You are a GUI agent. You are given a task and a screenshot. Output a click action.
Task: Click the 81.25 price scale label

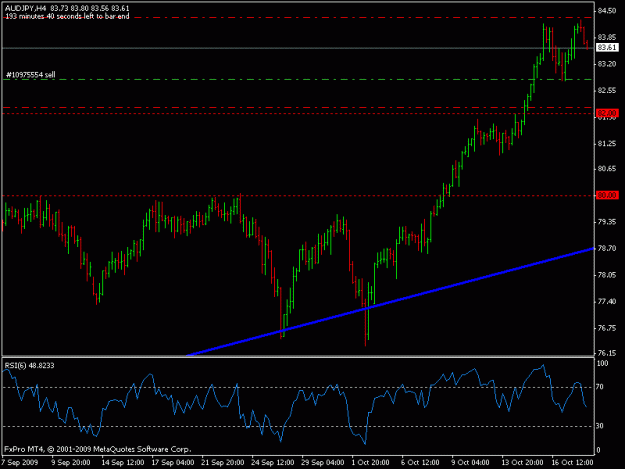coord(607,143)
